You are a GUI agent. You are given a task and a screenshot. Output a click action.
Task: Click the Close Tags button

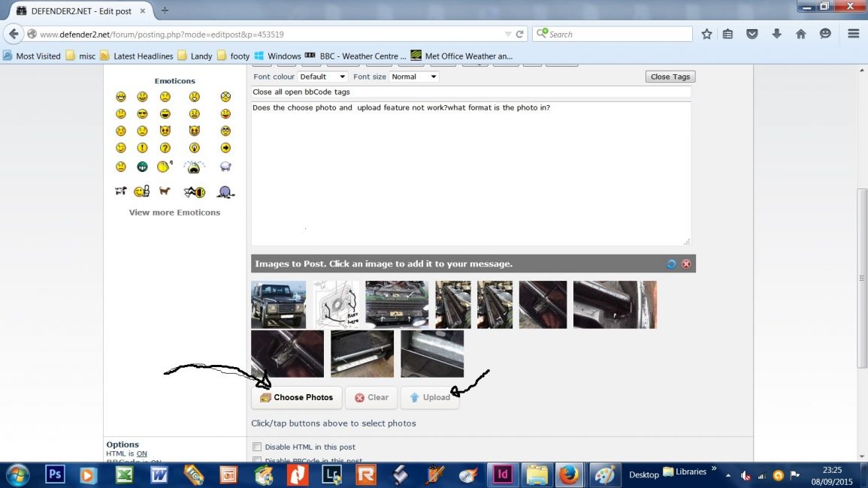tap(670, 77)
